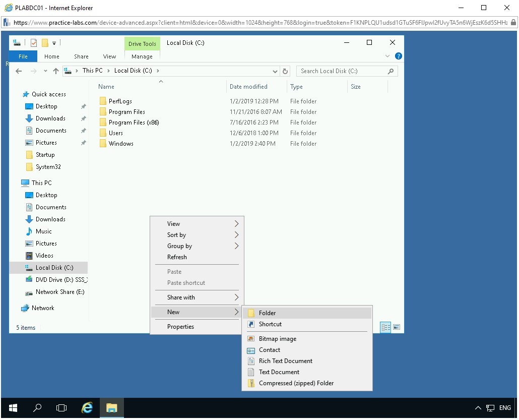Select DVD Drive (D:) in navigation pane

point(61,279)
